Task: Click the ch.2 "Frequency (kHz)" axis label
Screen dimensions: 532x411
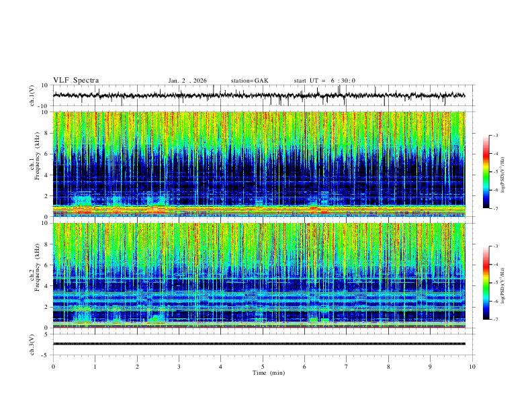Action: pyautogui.click(x=37, y=267)
